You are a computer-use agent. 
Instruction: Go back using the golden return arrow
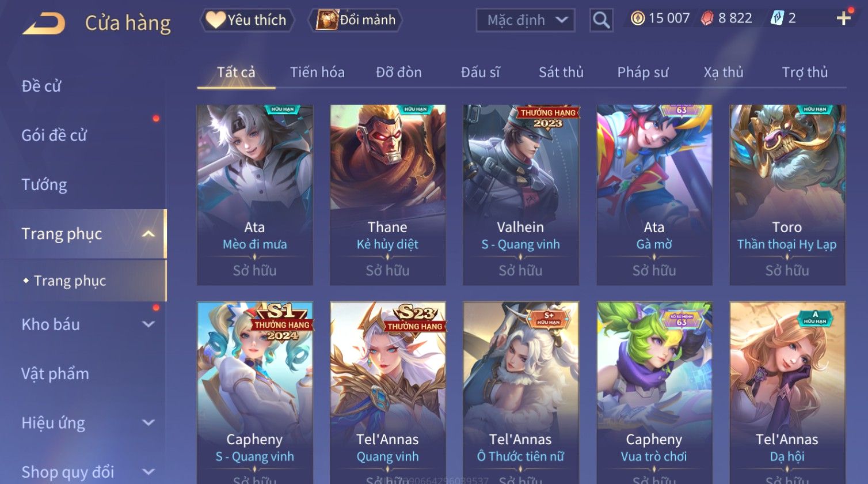click(x=43, y=23)
